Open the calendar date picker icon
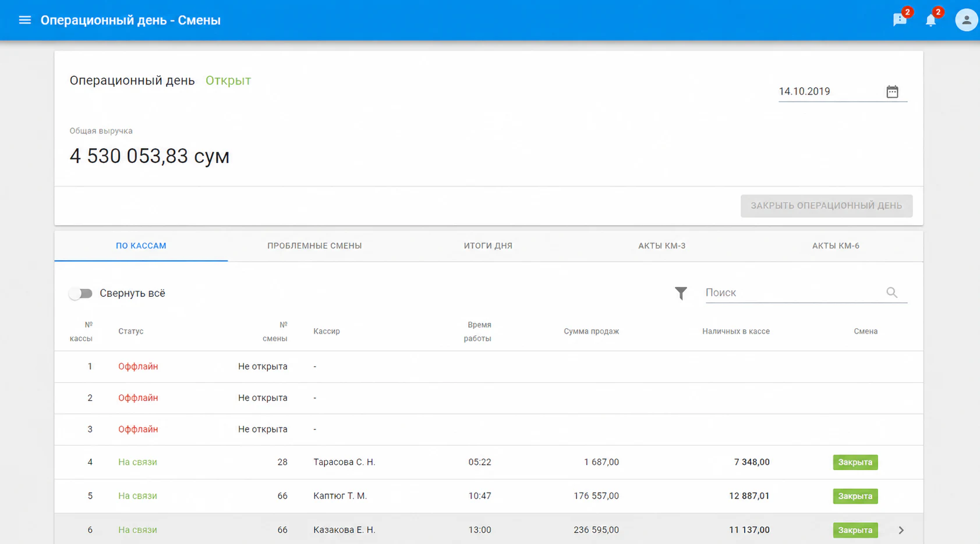The width and height of the screenshot is (980, 544). tap(892, 91)
